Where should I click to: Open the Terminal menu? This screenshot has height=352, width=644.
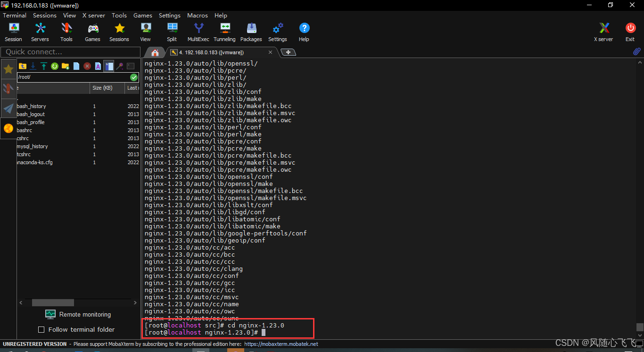point(15,15)
